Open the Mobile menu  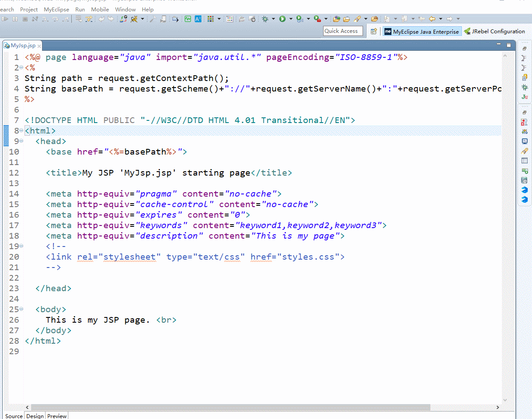pos(100,9)
